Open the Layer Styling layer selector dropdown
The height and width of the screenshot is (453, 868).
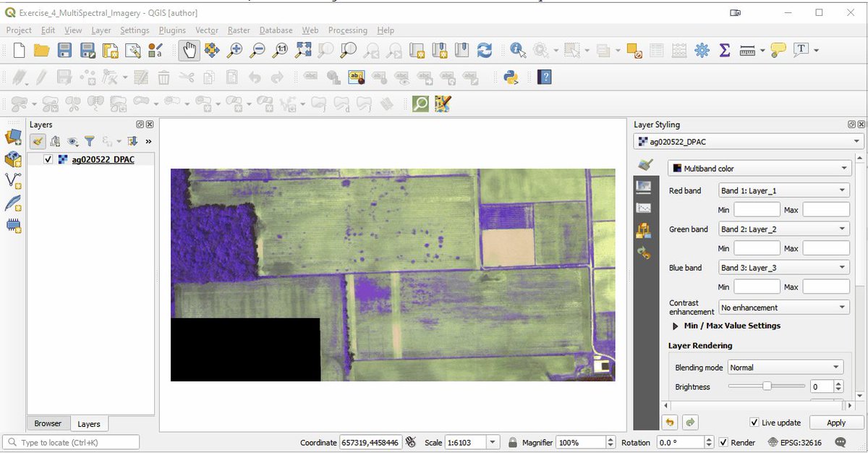(x=748, y=142)
